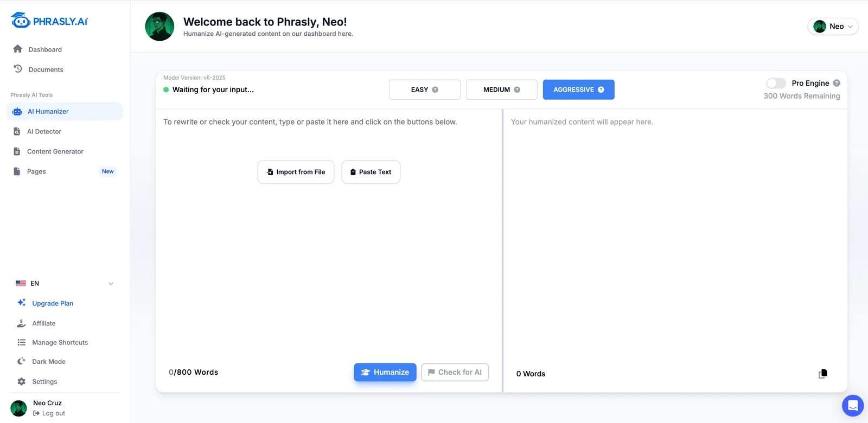The height and width of the screenshot is (423, 868).
Task: Expand the EN language dropdown
Action: pos(65,283)
